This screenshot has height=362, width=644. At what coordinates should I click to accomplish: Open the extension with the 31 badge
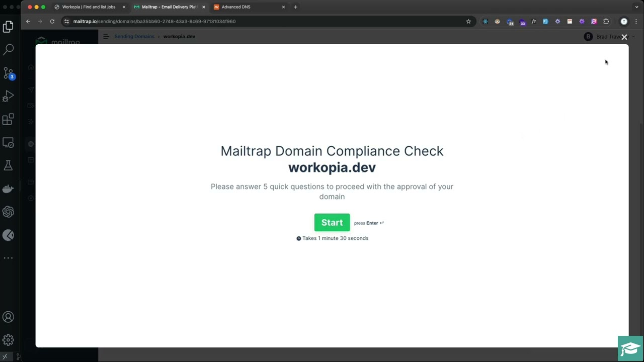tap(510, 22)
